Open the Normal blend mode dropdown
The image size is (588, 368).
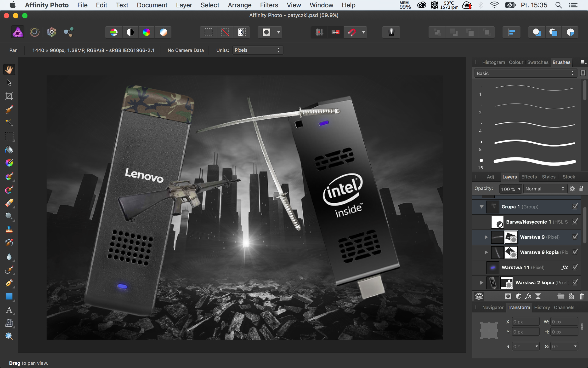click(545, 189)
